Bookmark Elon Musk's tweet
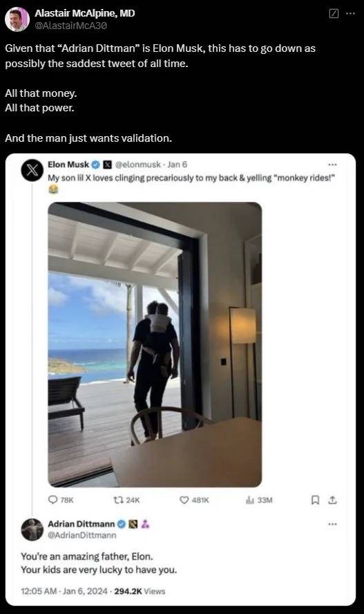Viewport: 364px width, 614px height. tap(315, 500)
